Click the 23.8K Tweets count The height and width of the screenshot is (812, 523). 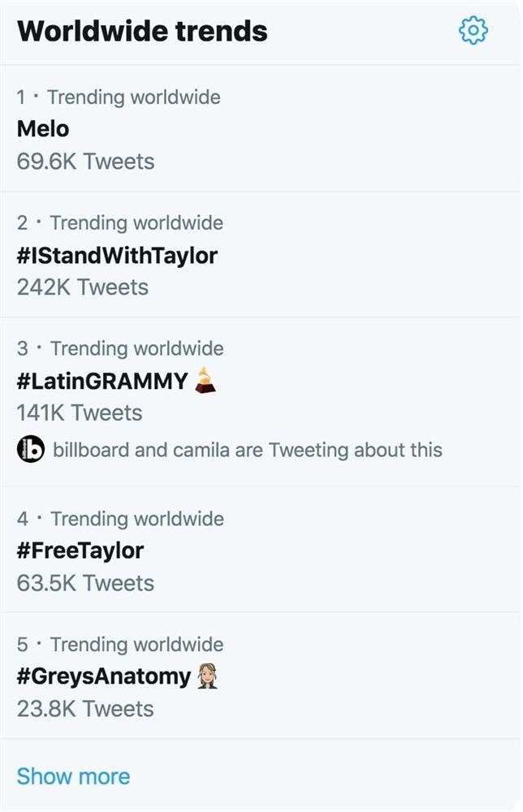85,708
